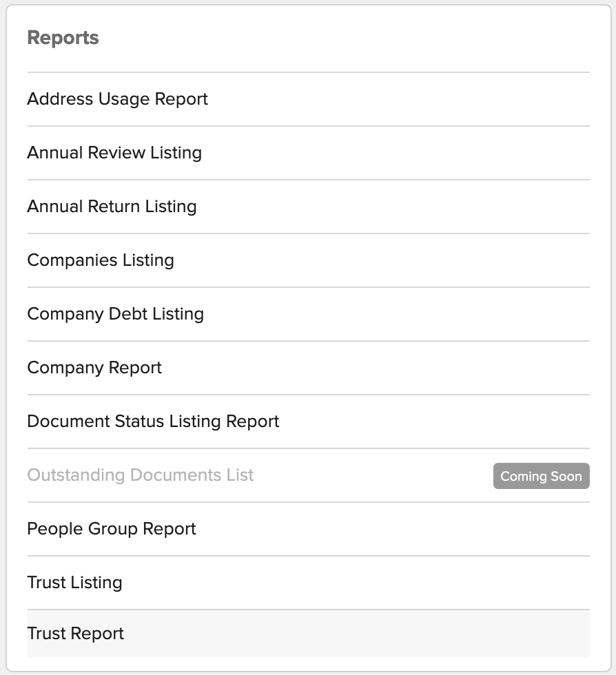Screen dimensions: 616x675
Task: Pick the annual review list entry
Action: 309,153
